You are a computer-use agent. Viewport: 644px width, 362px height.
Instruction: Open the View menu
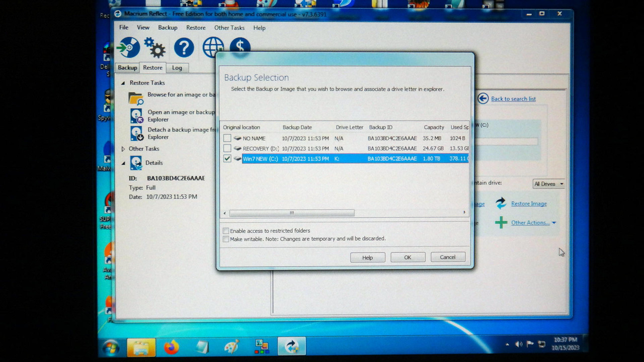tap(143, 28)
